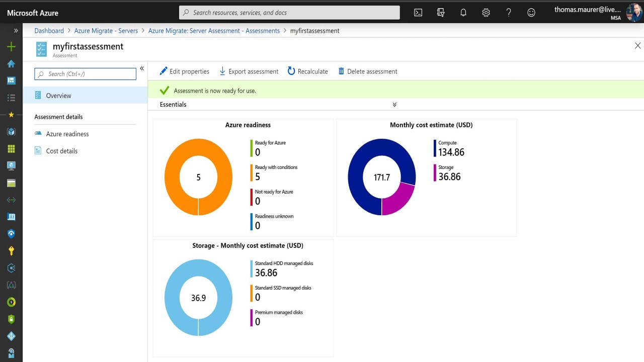Go to Home via sidebar house icon
Image resolution: width=644 pixels, height=362 pixels.
click(x=11, y=64)
